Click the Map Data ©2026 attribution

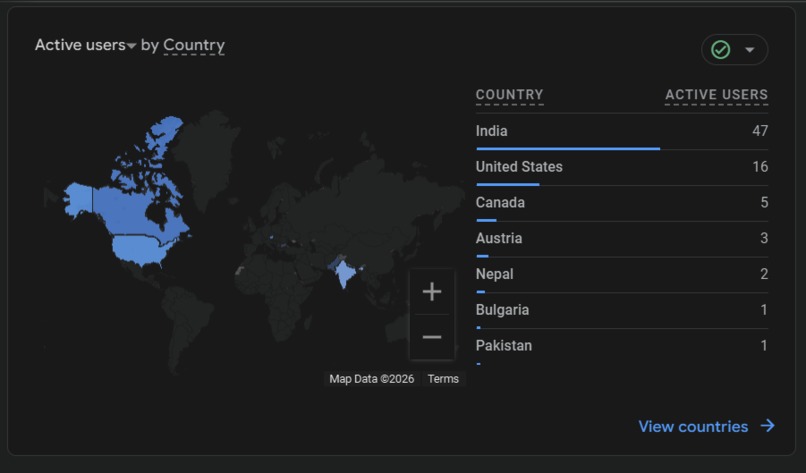[372, 379]
